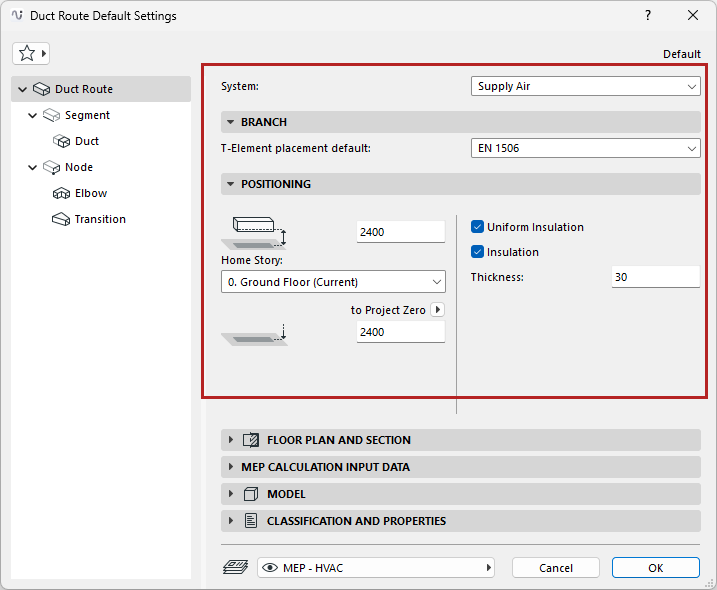The width and height of the screenshot is (717, 590).
Task: Click the insulation Thickness field 30
Action: [656, 277]
